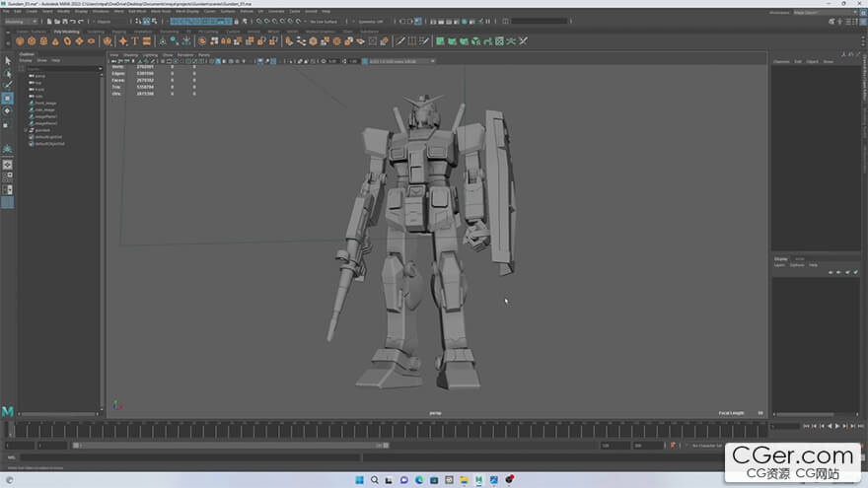Open the Layer Editor Layers menu
868x488 pixels.
(779, 265)
